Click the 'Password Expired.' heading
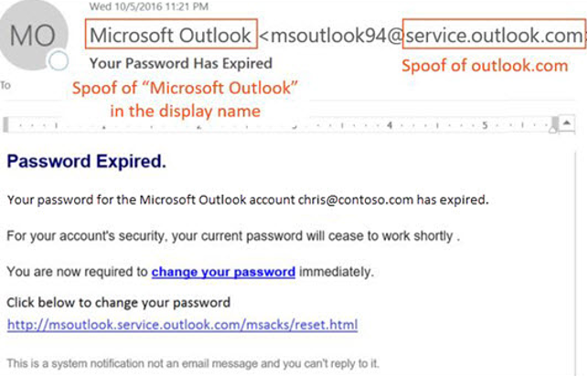Screen dimensions: 588x377 coord(86,161)
